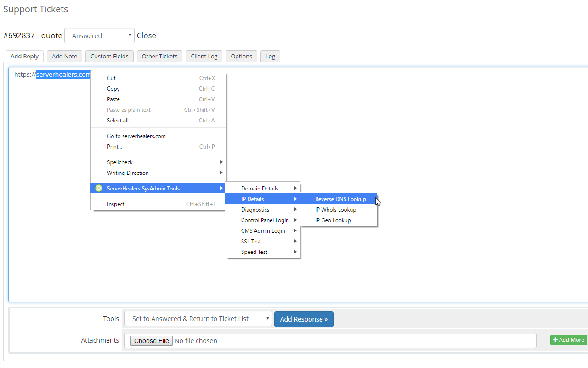The image size is (588, 368).
Task: Expand the Speed Test submenu
Action: 262,252
